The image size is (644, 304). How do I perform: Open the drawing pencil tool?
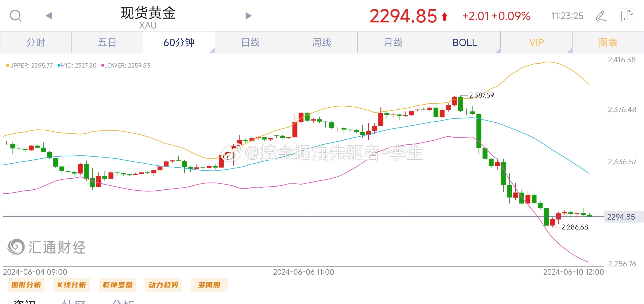pyautogui.click(x=601, y=16)
